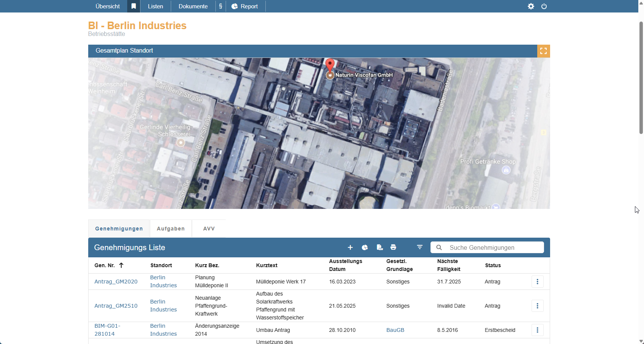Switch to the AVV tab
Screen dimensions: 644x344
click(209, 229)
